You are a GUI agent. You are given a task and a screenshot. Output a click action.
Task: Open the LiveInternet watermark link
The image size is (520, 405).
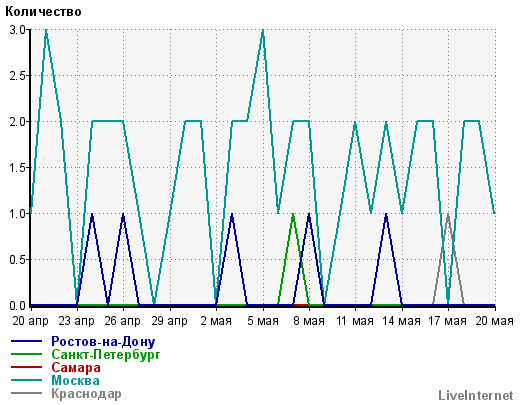point(476,396)
